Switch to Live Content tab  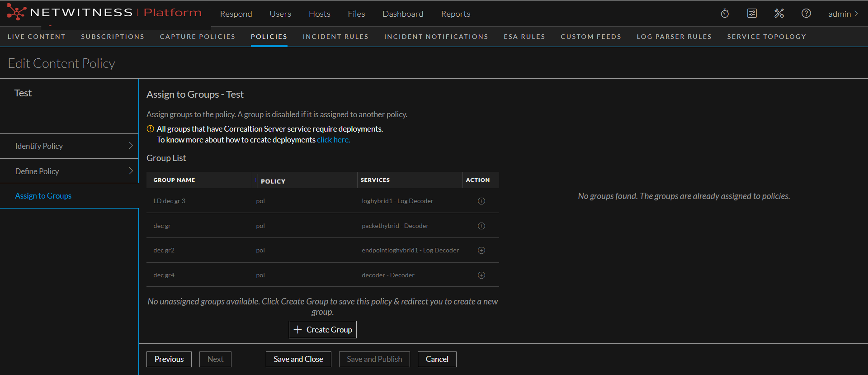pos(37,37)
